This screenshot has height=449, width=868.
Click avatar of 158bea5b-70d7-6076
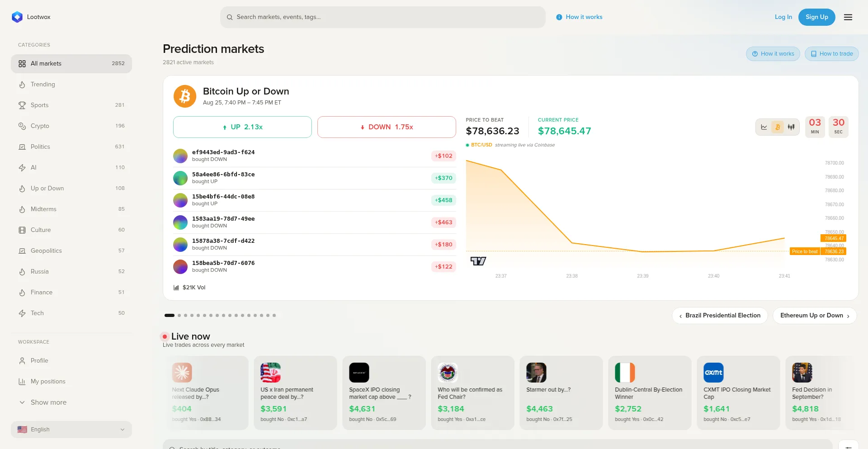[x=180, y=267]
